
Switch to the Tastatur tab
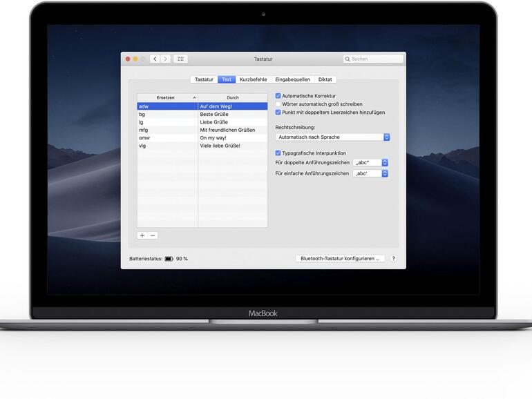point(204,79)
